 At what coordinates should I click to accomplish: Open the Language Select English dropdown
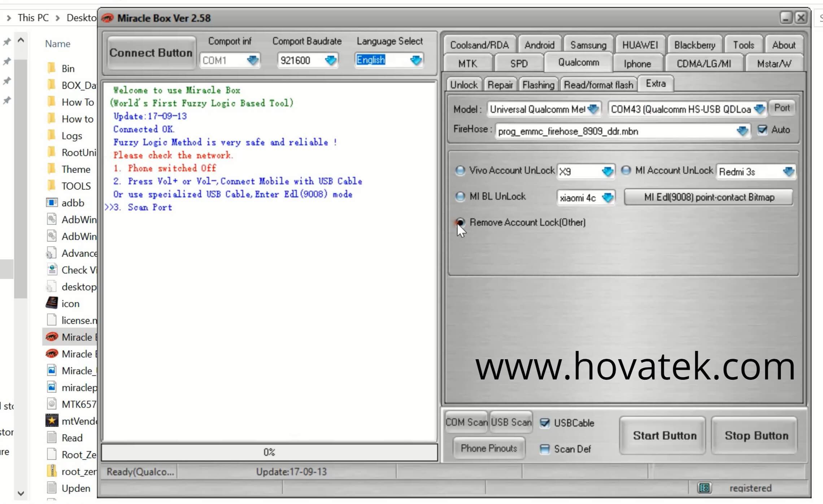pyautogui.click(x=416, y=60)
